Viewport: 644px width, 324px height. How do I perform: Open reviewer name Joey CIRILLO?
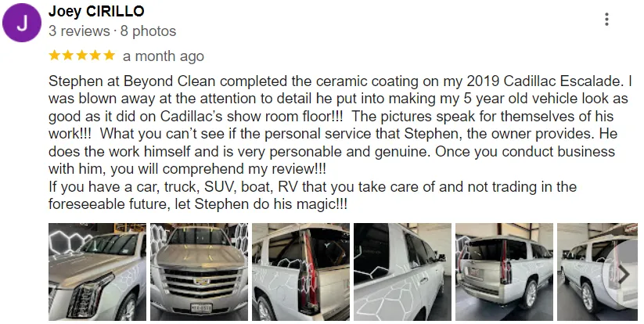(x=96, y=11)
